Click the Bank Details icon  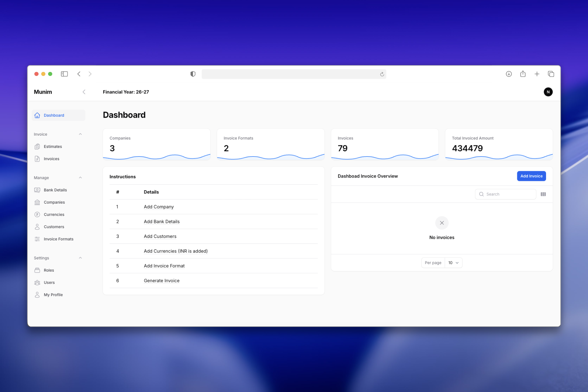pos(37,190)
